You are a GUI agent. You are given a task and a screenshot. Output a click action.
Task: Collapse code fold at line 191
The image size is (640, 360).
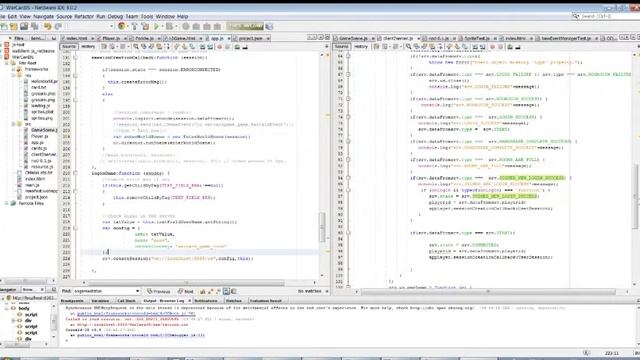[x=76, y=58]
